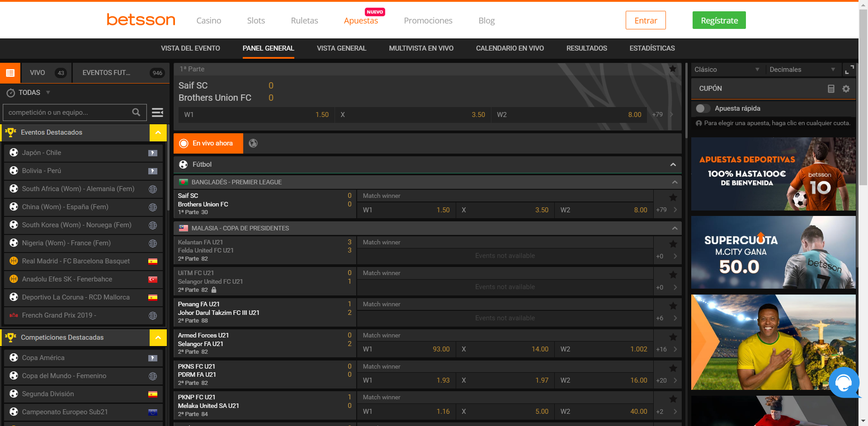Click Spain flag on Real Madrid row
The image size is (868, 426).
tap(153, 261)
